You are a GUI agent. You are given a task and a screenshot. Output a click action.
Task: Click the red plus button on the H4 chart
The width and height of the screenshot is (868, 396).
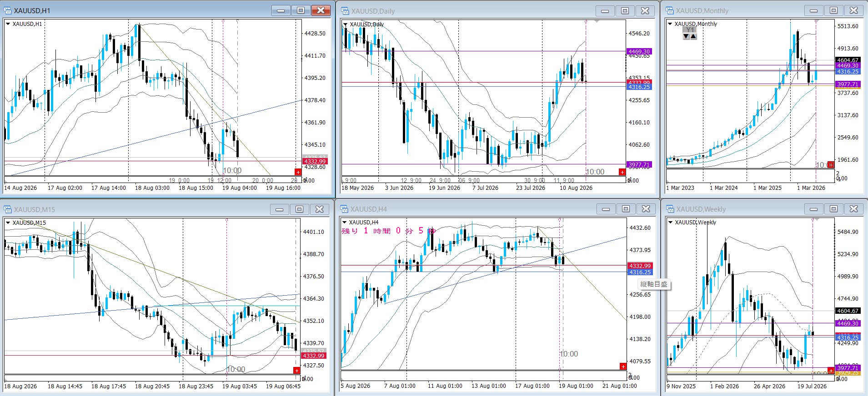tap(623, 366)
